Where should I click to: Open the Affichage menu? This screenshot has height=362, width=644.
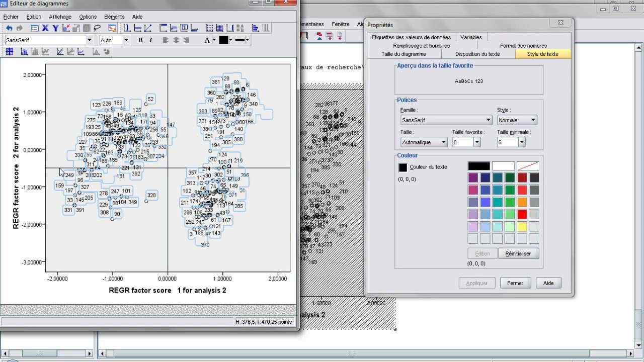pos(60,17)
